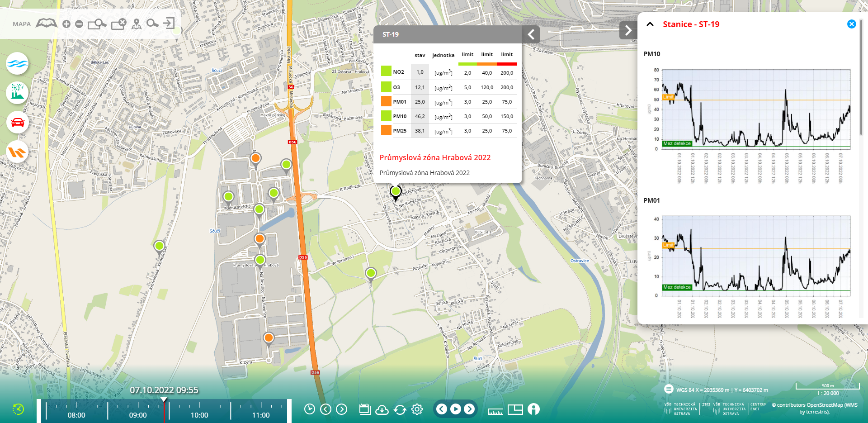Viewport: 868px width, 423px height.
Task: Start timeline animation with play button
Action: [x=456, y=409]
